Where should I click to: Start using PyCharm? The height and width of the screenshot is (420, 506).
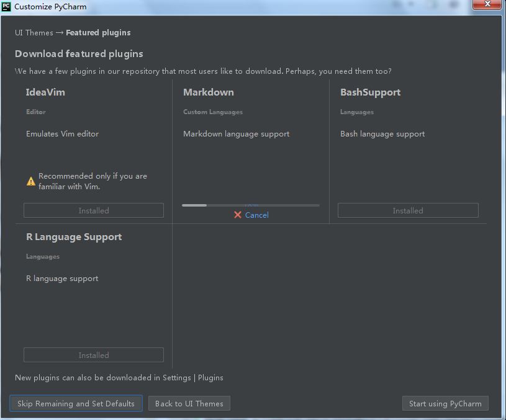(445, 403)
